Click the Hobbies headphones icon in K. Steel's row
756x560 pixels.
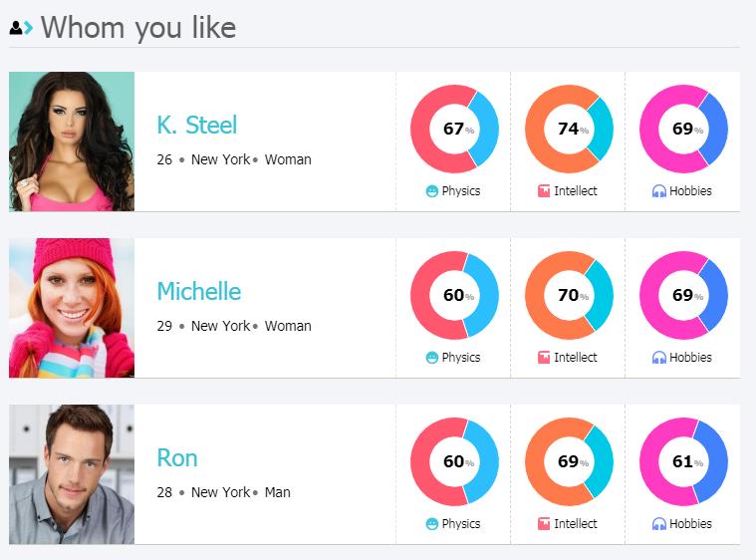pos(658,191)
